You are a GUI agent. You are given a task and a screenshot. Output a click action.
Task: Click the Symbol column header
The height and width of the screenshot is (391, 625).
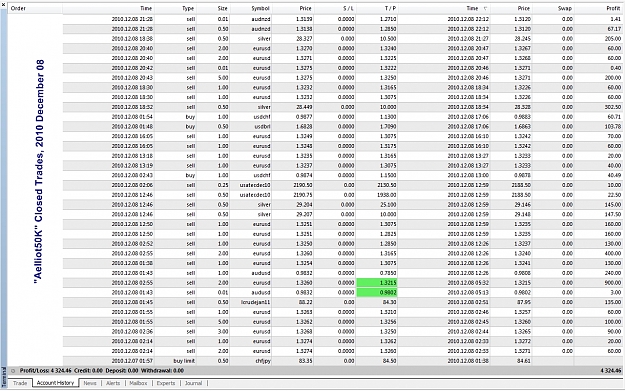[251, 8]
